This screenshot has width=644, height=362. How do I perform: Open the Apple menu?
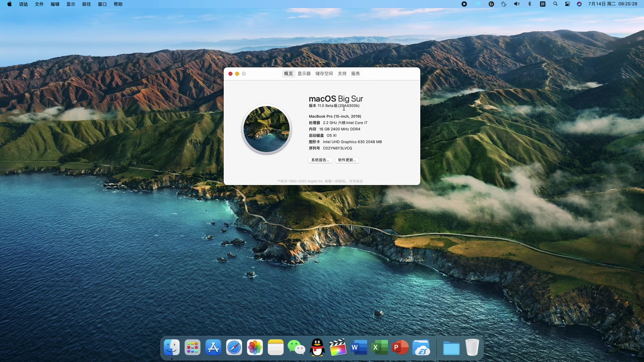pyautogui.click(x=10, y=4)
